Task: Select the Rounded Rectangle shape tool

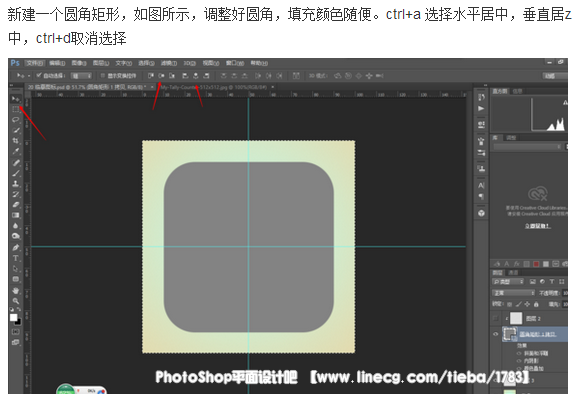Action: 16,279
